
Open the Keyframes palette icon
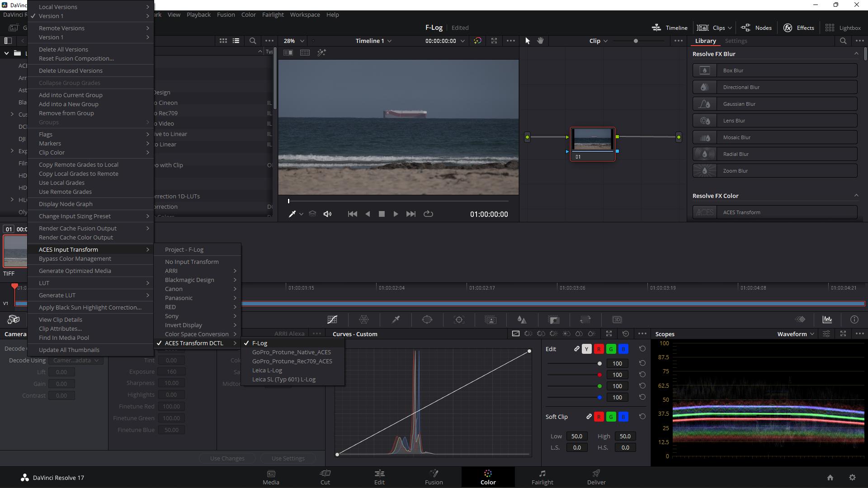[800, 319]
